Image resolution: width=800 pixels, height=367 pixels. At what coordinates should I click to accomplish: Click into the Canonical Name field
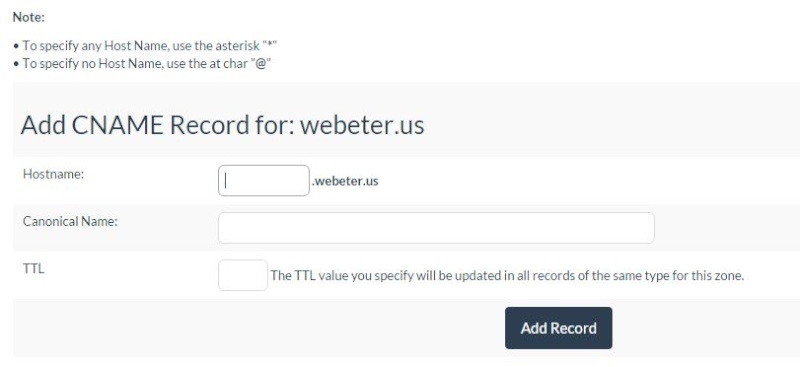436,228
